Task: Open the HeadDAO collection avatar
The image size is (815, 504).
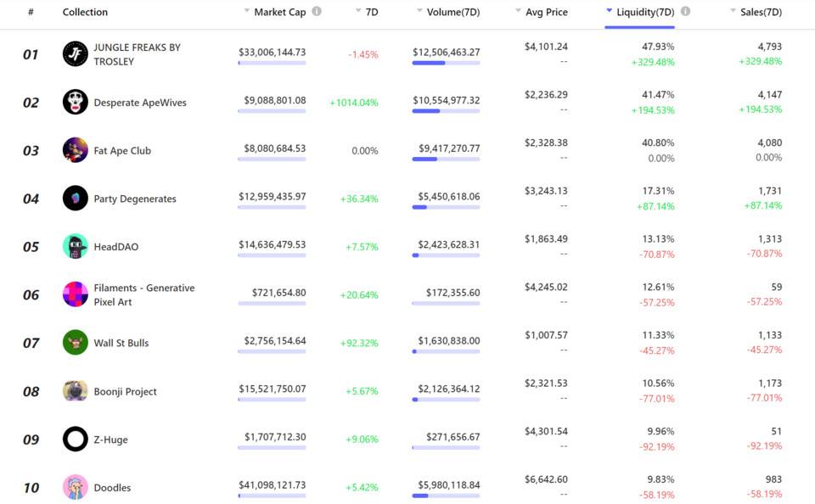Action: (76, 246)
